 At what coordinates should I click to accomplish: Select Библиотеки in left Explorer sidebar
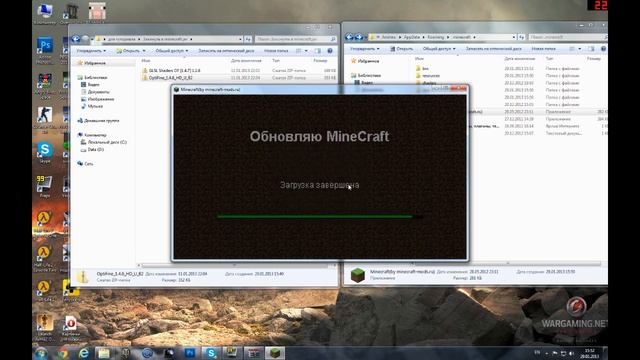click(92, 77)
